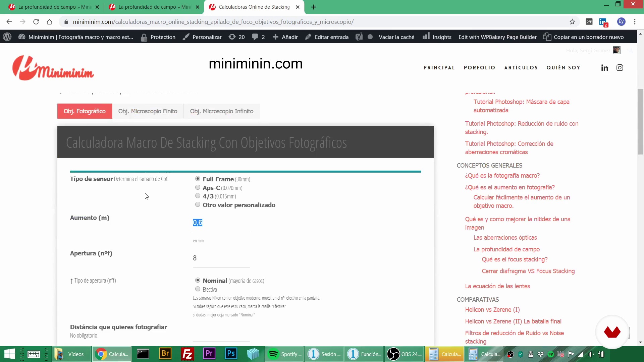This screenshot has height=362, width=644.
Task: Select 4/3 sensor type
Action: point(198,196)
